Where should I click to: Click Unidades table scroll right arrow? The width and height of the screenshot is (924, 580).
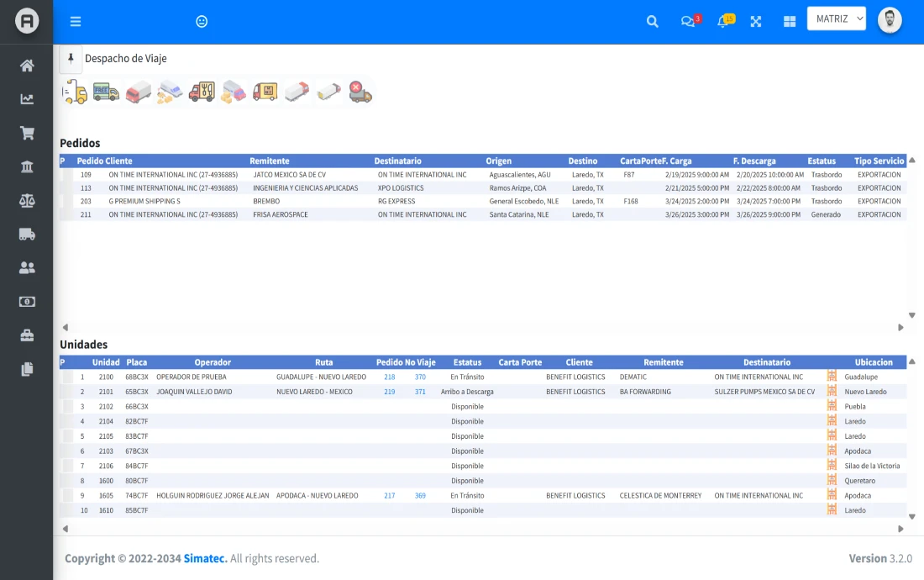tap(900, 529)
